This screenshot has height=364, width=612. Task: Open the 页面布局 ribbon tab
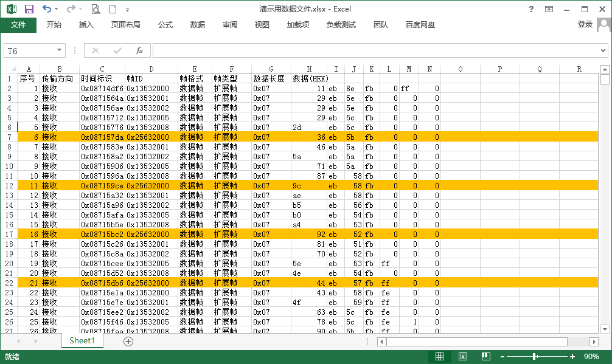(x=126, y=25)
